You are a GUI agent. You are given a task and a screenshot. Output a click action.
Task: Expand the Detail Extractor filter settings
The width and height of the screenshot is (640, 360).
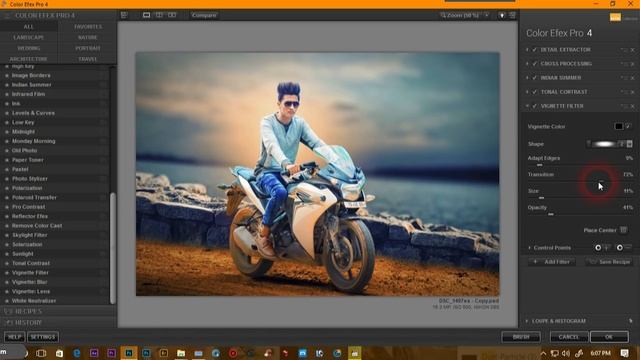click(x=527, y=50)
